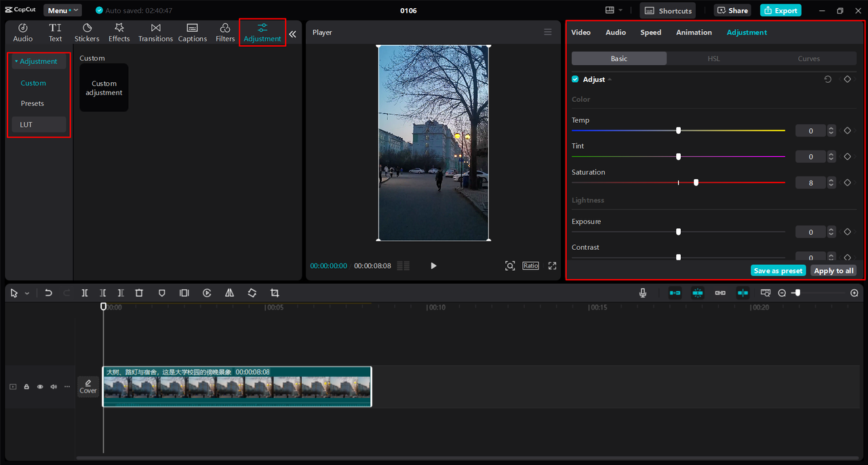
Task: Click the Export button
Action: tap(781, 10)
